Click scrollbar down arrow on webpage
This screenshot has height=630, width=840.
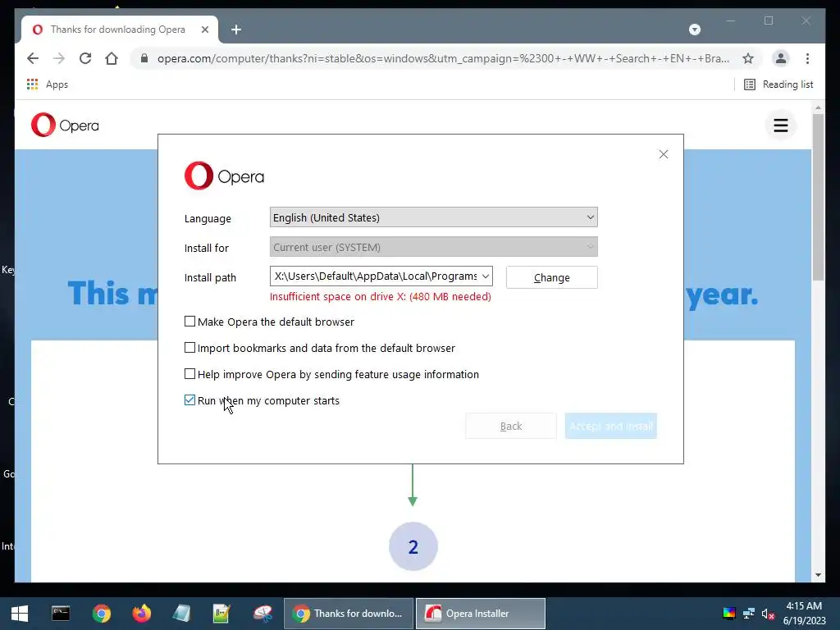(x=818, y=575)
